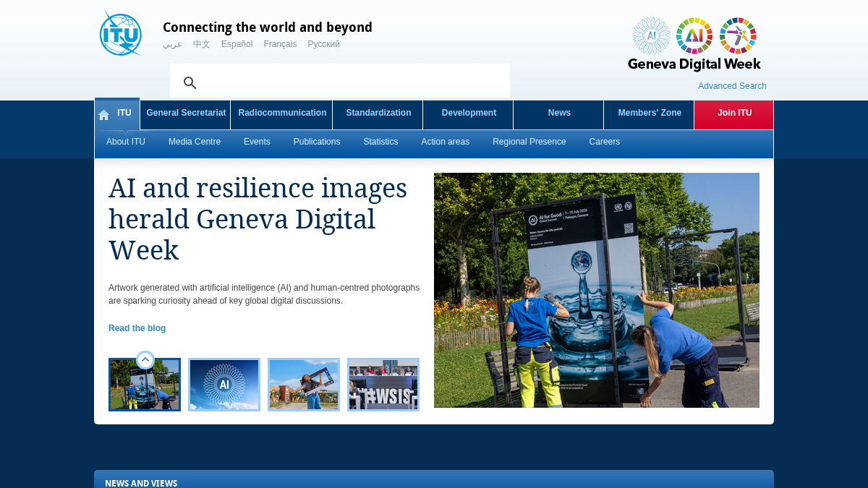Open the Standardization tab
The width and height of the screenshot is (868, 488).
(378, 114)
